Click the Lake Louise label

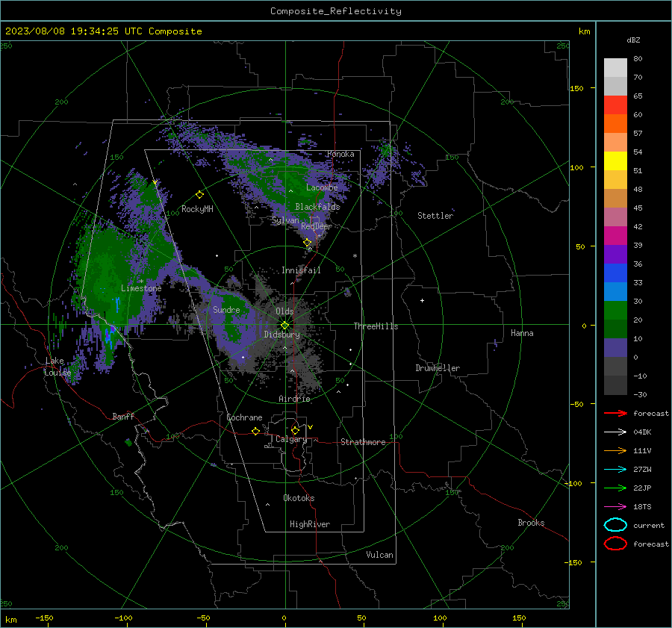pyautogui.click(x=57, y=367)
